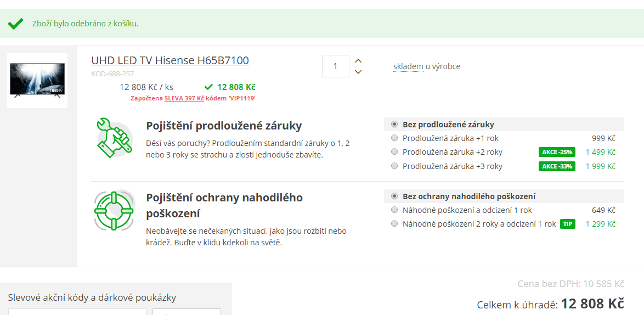
Task: Select 'Bez ochrany nahodilého poškození' radio option
Action: 395,196
